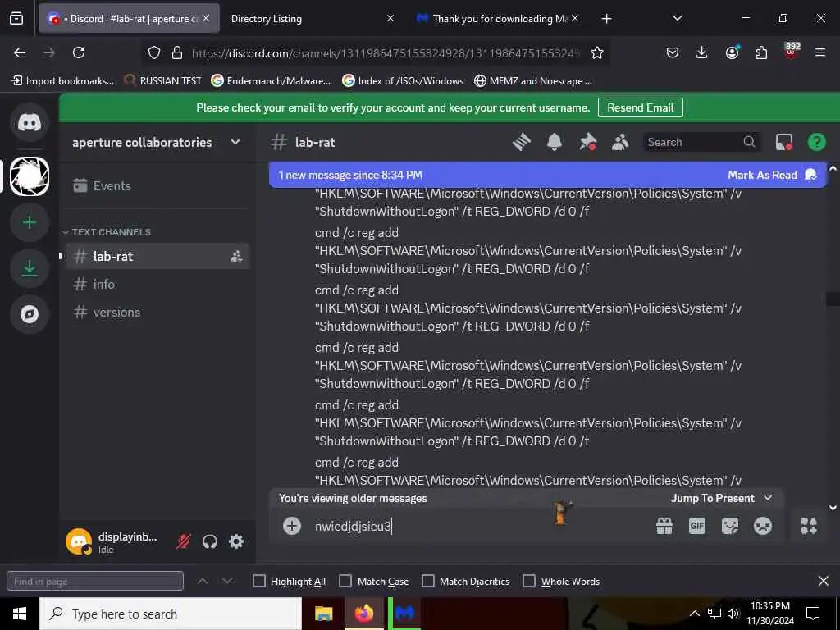Image resolution: width=840 pixels, height=630 pixels.
Task: Click the plus attachment button in the message box
Action: (292, 526)
